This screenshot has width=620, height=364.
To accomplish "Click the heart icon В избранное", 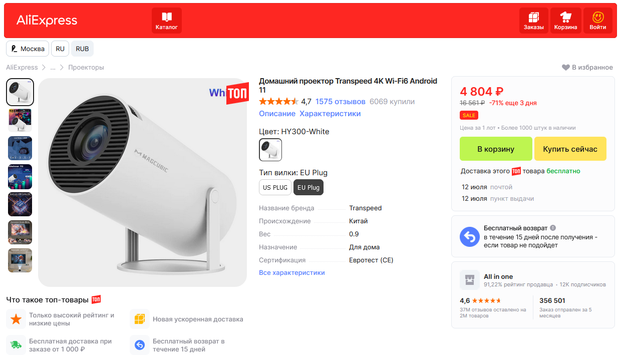I will click(x=566, y=68).
